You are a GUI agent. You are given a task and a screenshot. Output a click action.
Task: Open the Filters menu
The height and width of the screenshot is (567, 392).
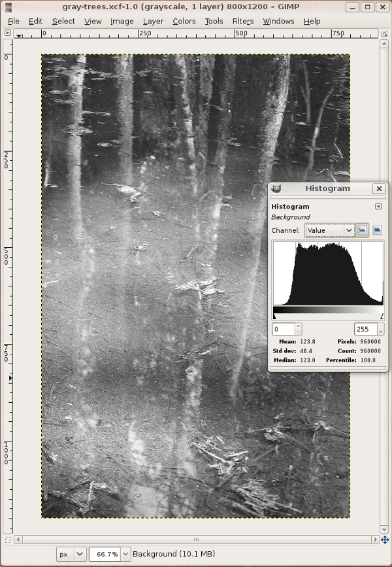pos(243,21)
